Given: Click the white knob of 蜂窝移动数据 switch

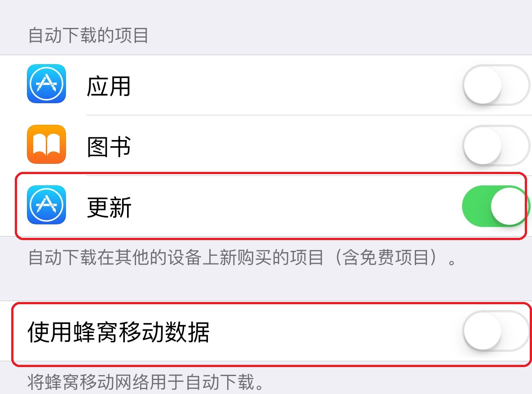Looking at the screenshot, I should (x=483, y=331).
